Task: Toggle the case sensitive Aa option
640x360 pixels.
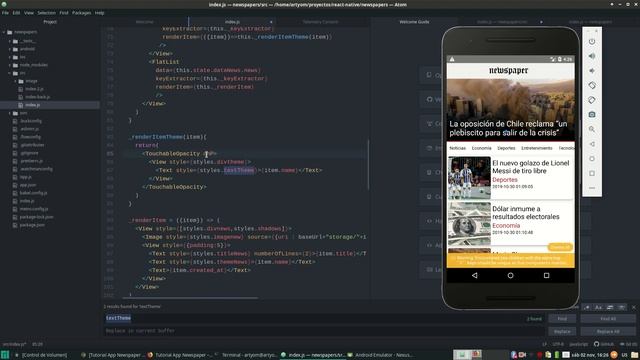Action: [598, 307]
